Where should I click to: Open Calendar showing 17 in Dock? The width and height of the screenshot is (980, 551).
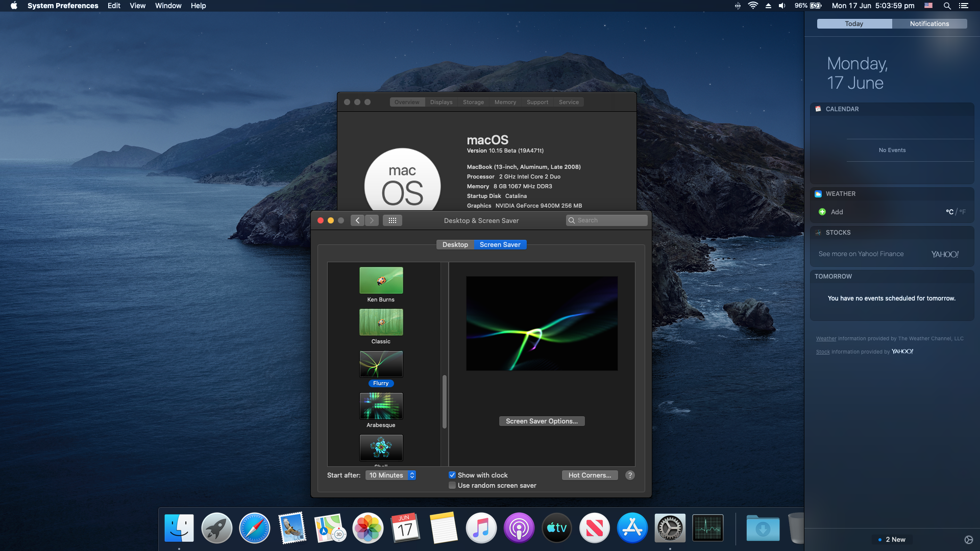pyautogui.click(x=406, y=528)
